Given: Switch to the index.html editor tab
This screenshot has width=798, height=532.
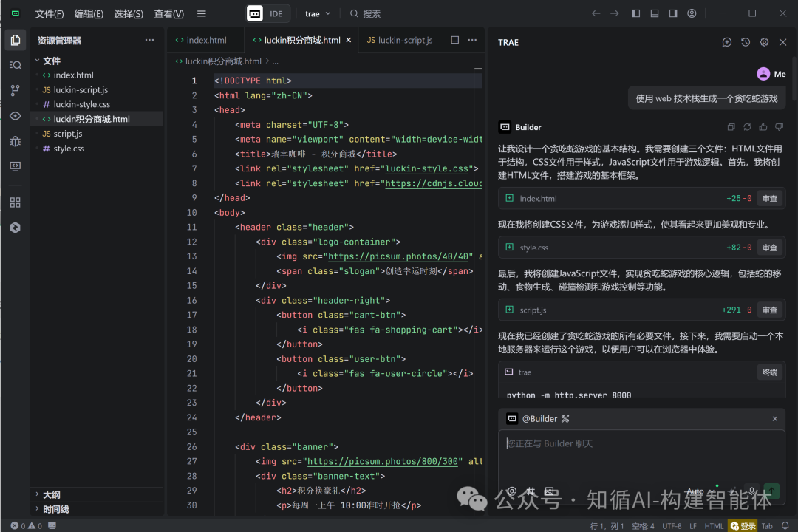Looking at the screenshot, I should pyautogui.click(x=205, y=40).
